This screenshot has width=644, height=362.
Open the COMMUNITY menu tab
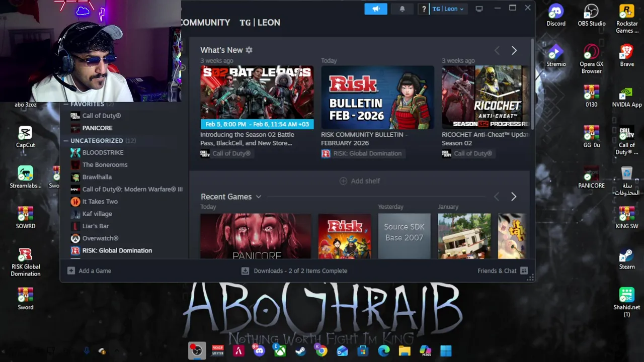[205, 23]
